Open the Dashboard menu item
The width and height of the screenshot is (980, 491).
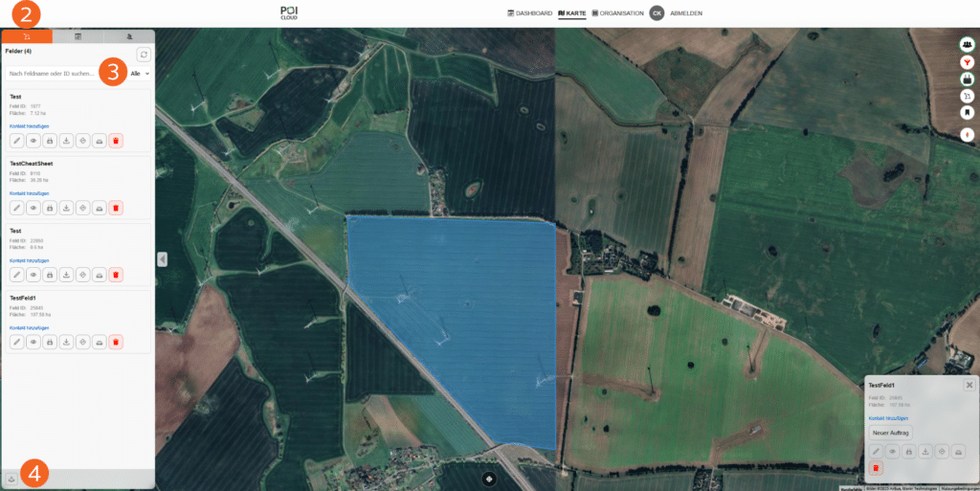pyautogui.click(x=528, y=13)
